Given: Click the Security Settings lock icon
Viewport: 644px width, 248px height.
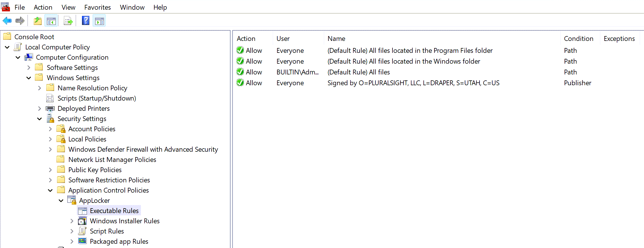Looking at the screenshot, I should coord(50,118).
